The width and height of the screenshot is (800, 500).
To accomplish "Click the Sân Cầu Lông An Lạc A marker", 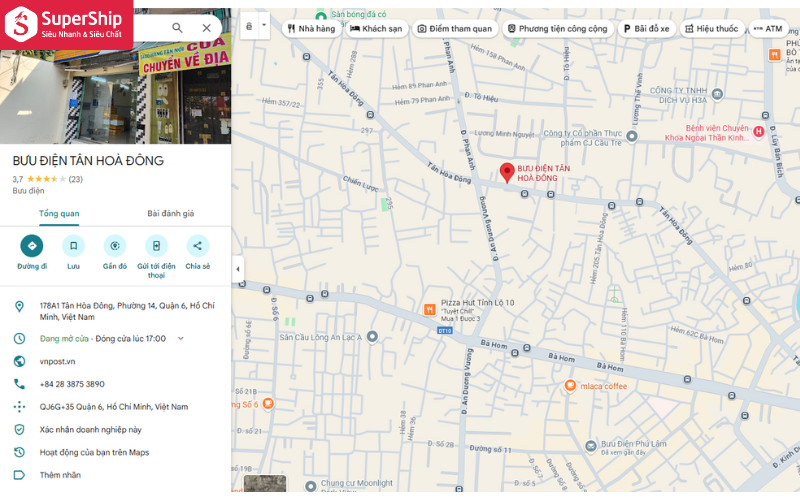I will 372,336.
